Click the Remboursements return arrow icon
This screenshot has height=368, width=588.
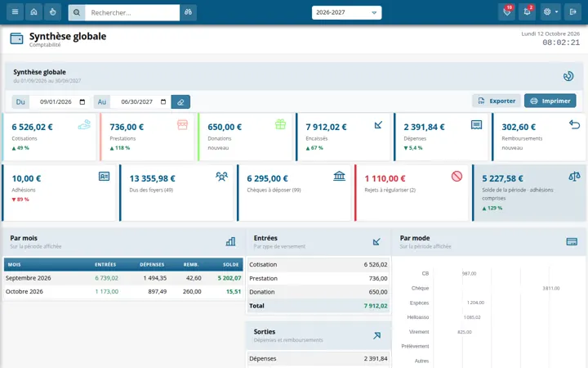(574, 124)
